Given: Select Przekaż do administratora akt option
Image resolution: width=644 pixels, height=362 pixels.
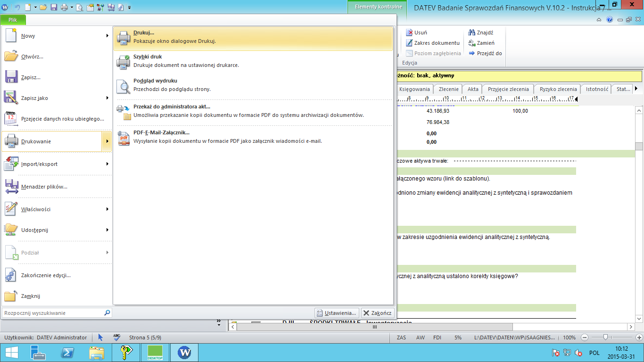Looking at the screenshot, I should click(x=253, y=111).
